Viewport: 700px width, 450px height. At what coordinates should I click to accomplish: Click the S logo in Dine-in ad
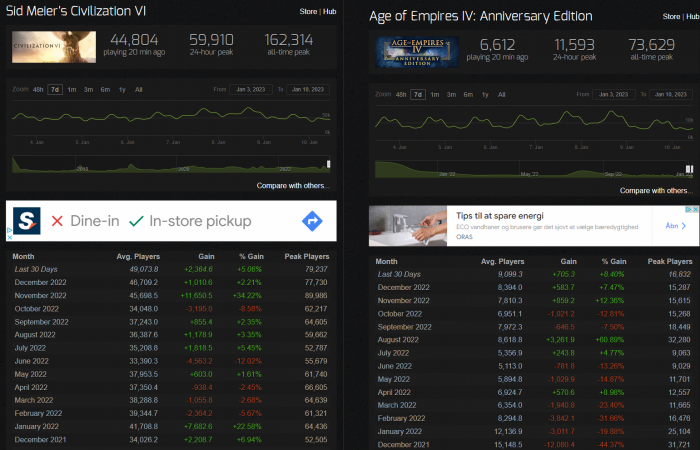coord(27,221)
